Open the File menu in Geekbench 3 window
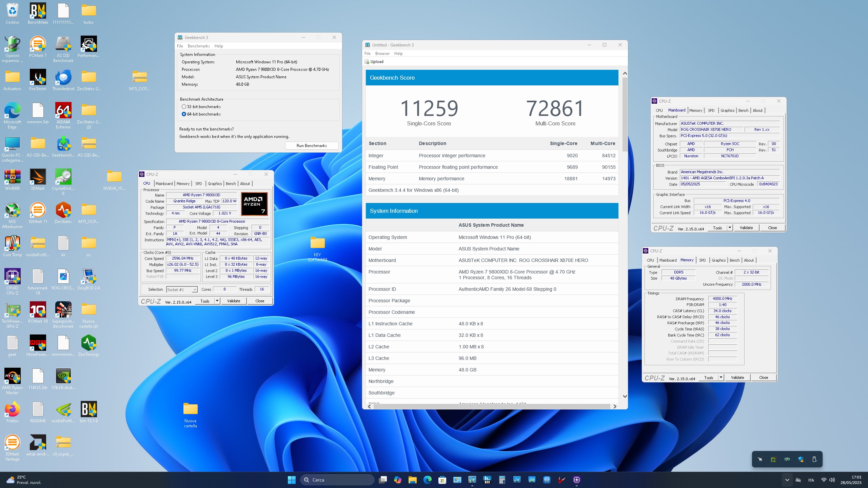Screen dimensions: 868x488 [x=180, y=46]
